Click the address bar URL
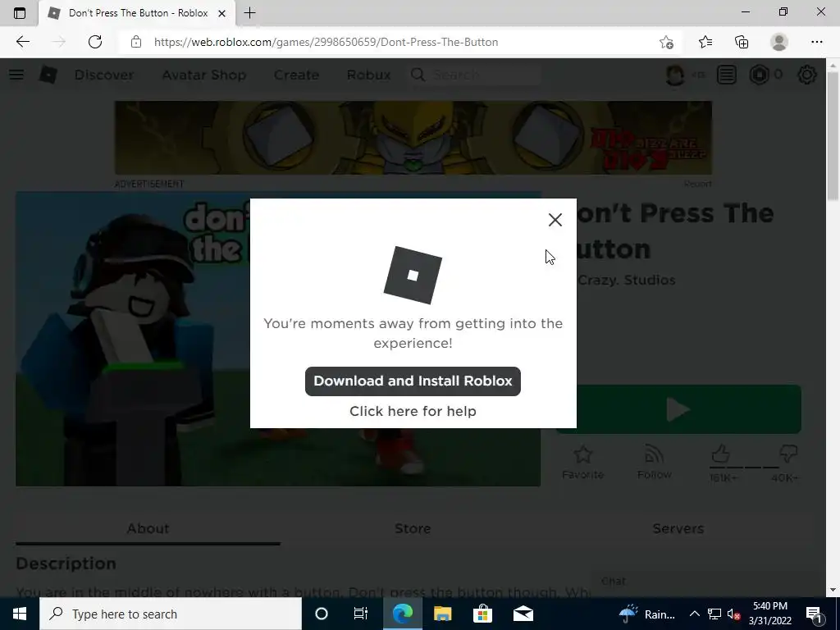 [326, 42]
